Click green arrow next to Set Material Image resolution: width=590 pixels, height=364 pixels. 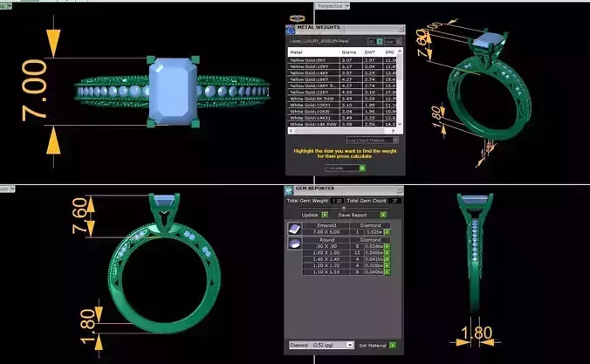(393, 345)
